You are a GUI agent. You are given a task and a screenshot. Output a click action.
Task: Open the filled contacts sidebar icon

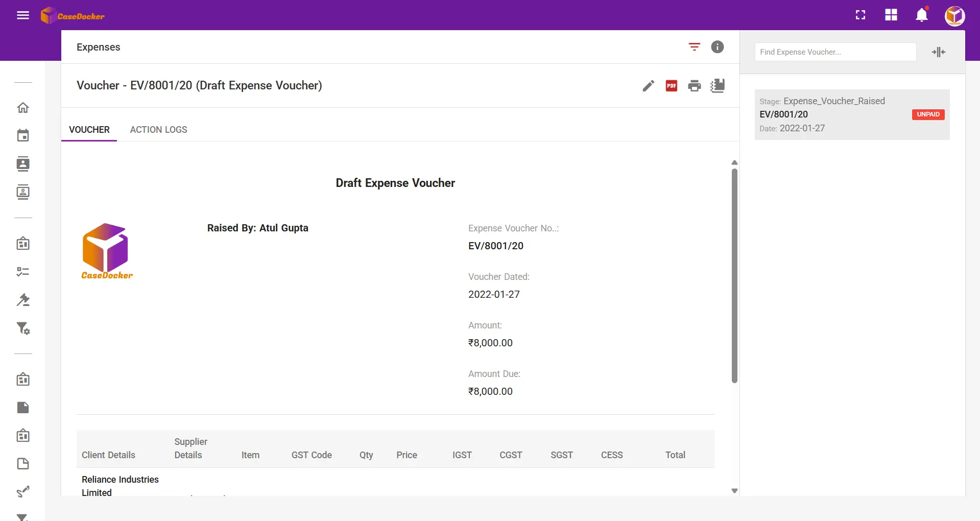23,164
